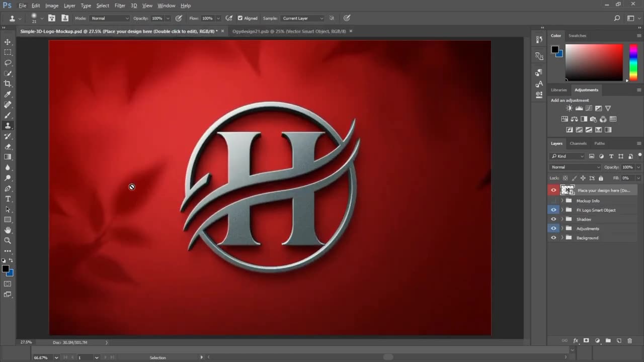
Task: Select the Eraser tool
Action: [x=8, y=147]
